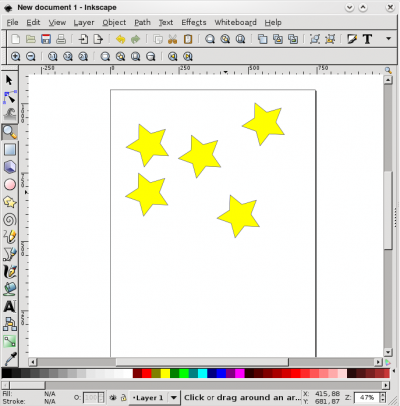Click the Open file folder icon
Image resolution: width=400 pixels, height=406 pixels.
[x=31, y=39]
